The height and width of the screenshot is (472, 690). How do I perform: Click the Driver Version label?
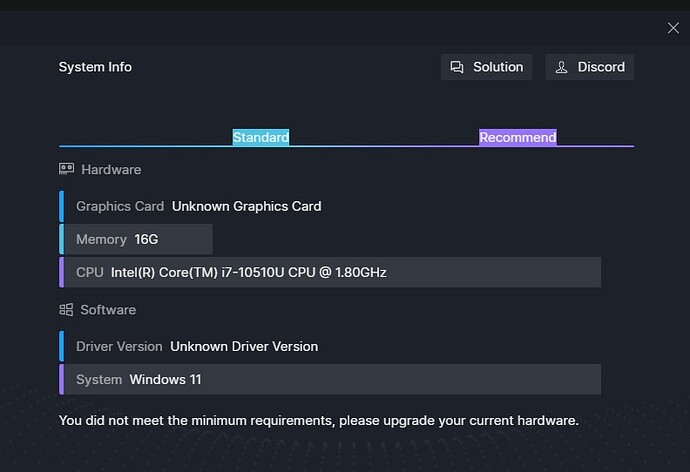(119, 346)
